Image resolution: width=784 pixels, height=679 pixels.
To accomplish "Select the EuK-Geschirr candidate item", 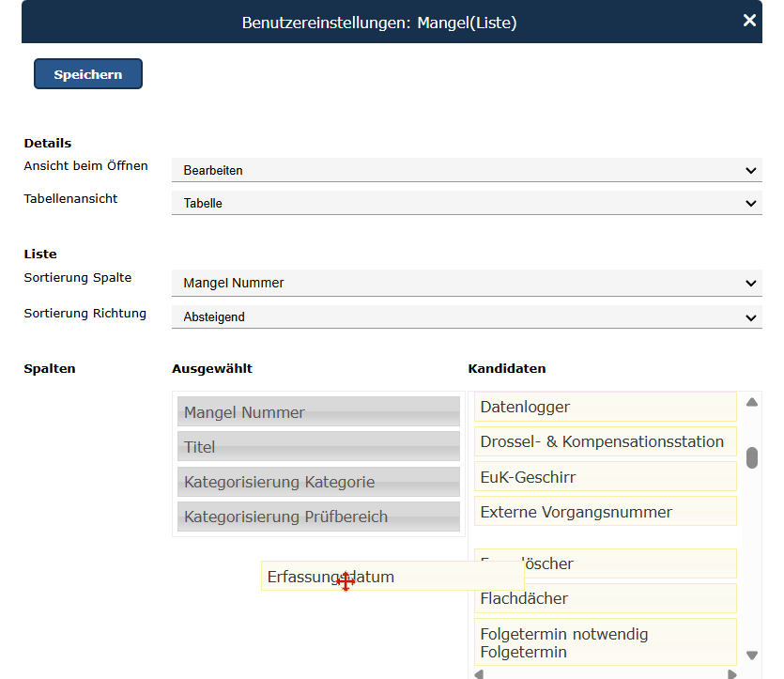I will 605,477.
